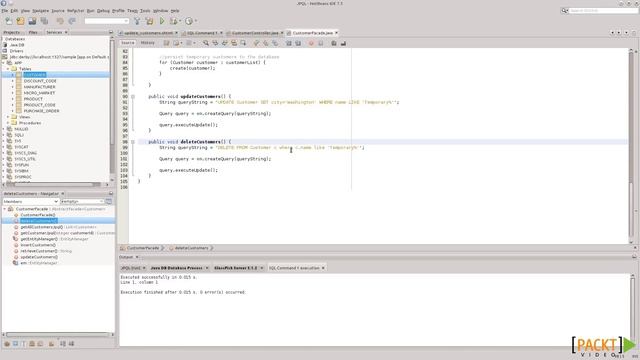Click the Save All toolbar icon

(44, 21)
